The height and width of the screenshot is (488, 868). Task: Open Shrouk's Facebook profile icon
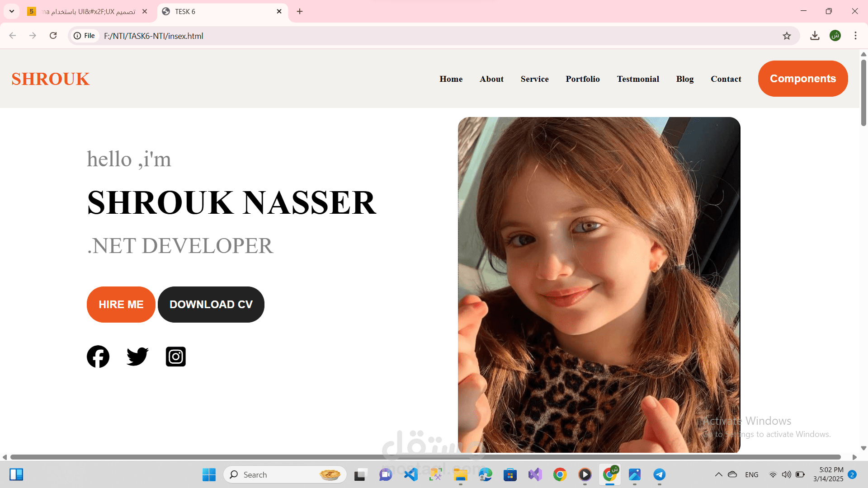pyautogui.click(x=98, y=357)
